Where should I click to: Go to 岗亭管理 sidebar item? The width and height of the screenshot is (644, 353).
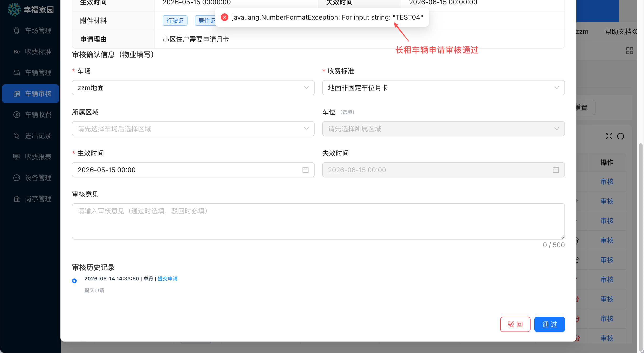click(x=31, y=198)
